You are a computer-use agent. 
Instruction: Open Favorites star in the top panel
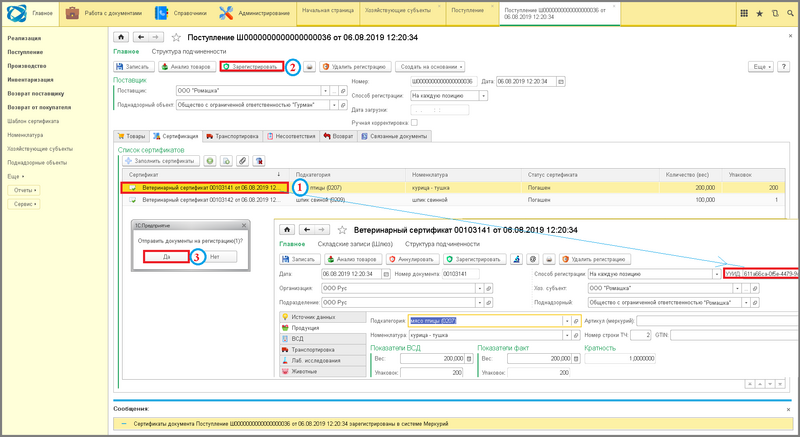[759, 13]
